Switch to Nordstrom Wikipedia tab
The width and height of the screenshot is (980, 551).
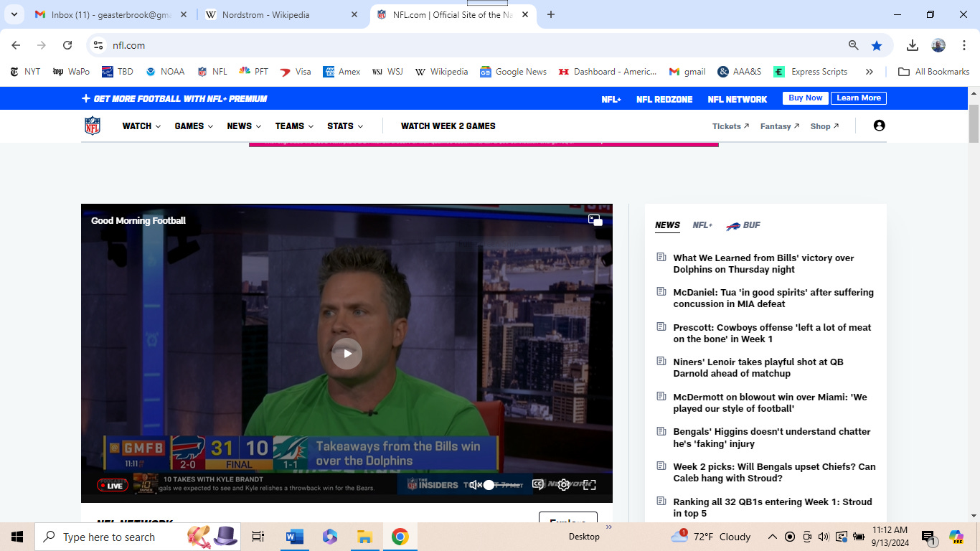282,14
